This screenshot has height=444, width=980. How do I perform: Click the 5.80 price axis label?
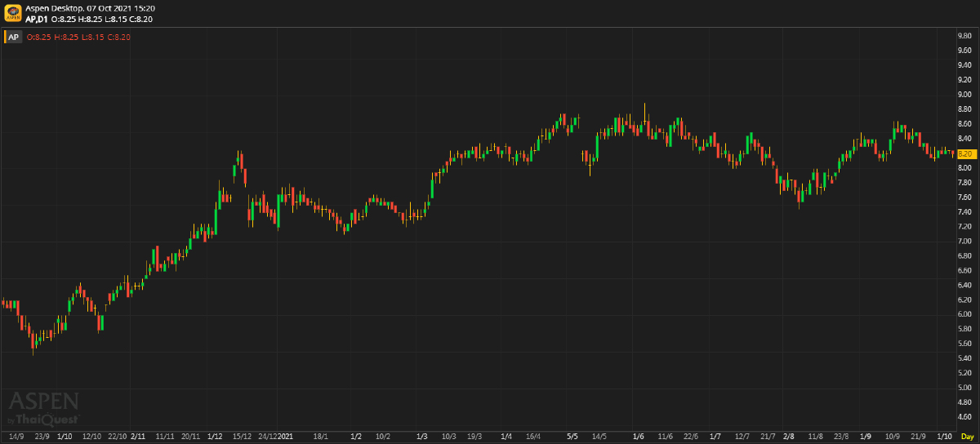click(x=964, y=330)
